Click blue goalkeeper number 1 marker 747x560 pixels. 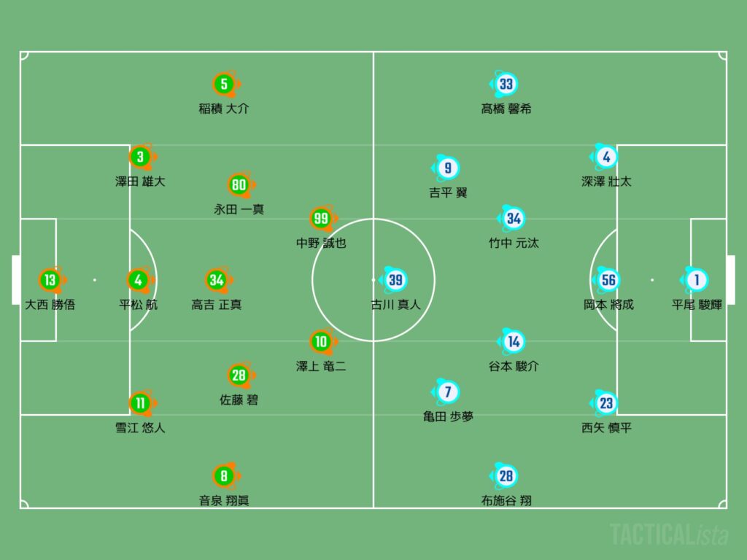click(x=695, y=280)
